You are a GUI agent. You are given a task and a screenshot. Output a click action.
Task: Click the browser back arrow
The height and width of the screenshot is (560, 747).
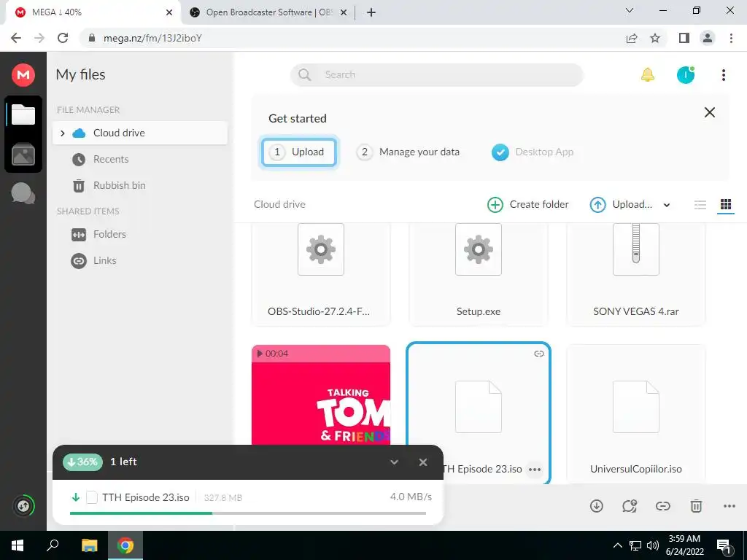pos(16,38)
